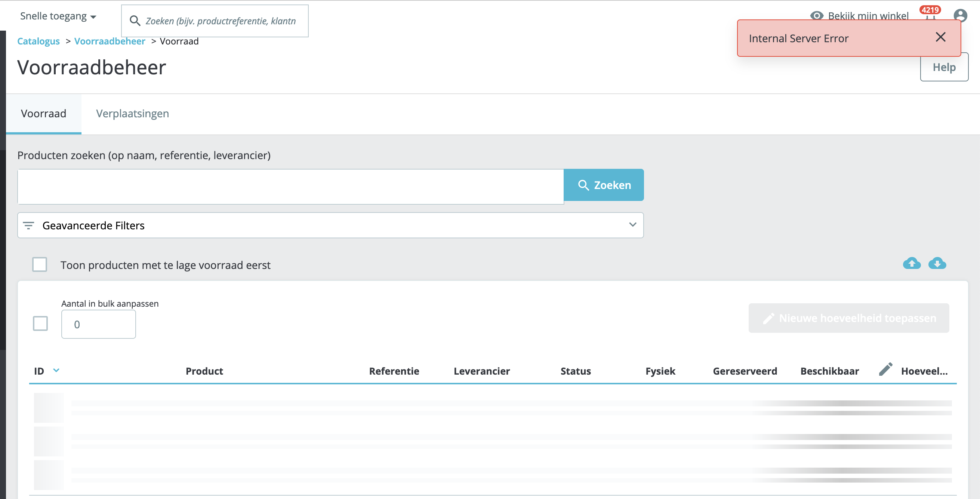Click the Status column header
The width and height of the screenshot is (980, 499).
point(576,371)
